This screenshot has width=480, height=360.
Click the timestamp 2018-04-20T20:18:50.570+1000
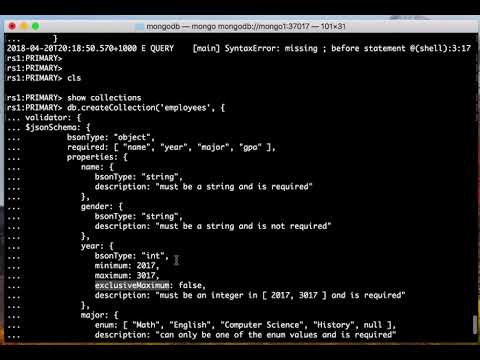tap(72, 48)
